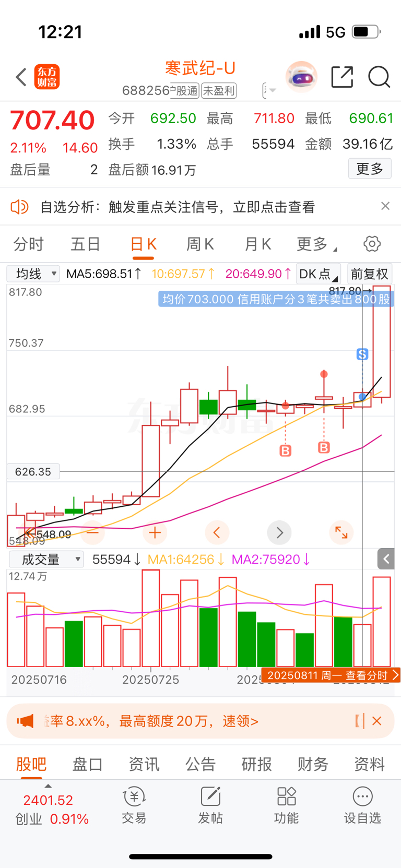Open the DK点 dropdown
Image resolution: width=401 pixels, height=868 pixels.
click(318, 274)
